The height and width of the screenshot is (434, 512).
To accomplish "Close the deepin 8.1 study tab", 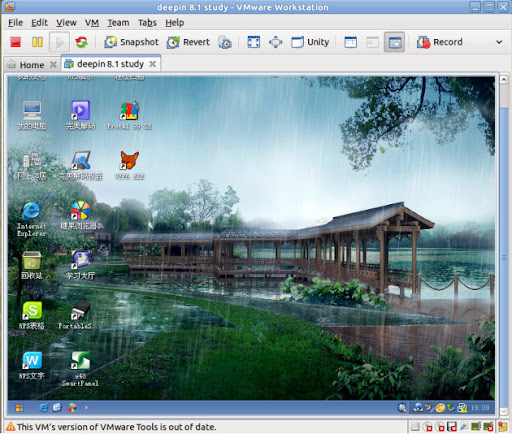I will pos(152,64).
